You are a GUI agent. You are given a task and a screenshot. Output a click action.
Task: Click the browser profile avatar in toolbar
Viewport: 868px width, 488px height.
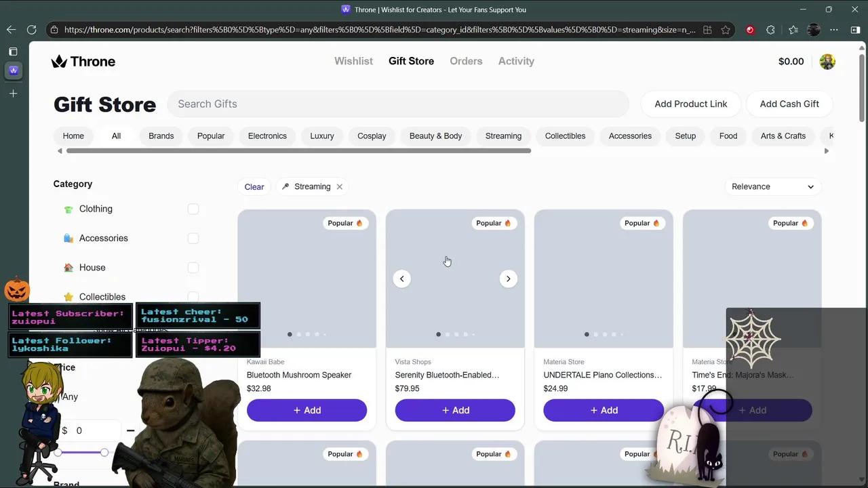[x=814, y=30]
